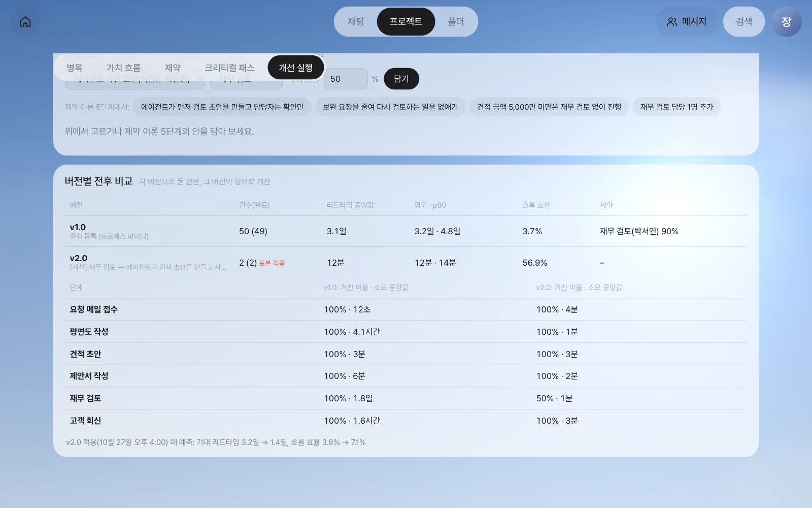Switch to the 채팅 tab
Screen dimensions: 812x508
point(356,22)
